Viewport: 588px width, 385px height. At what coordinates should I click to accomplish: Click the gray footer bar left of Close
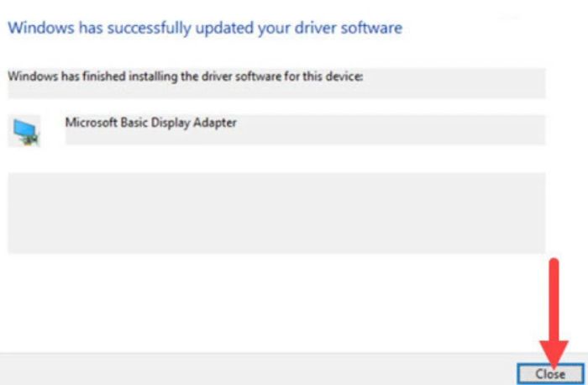(x=258, y=369)
